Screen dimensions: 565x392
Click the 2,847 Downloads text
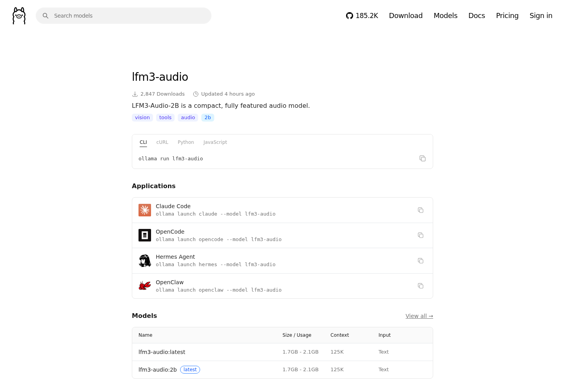(x=162, y=94)
